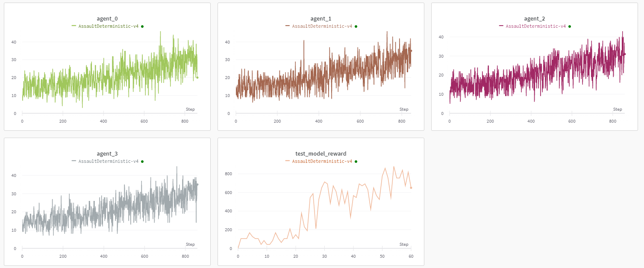Click the Step axis label in test_model_reward chart

404,244
